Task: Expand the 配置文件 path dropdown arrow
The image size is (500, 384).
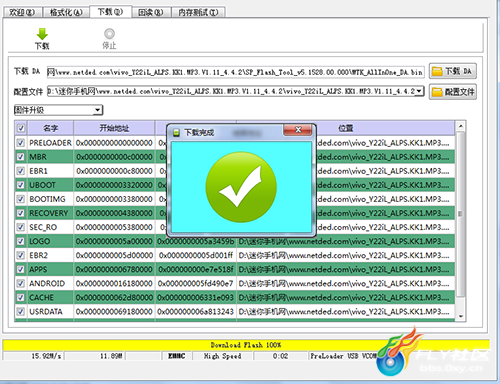Action: tap(420, 91)
